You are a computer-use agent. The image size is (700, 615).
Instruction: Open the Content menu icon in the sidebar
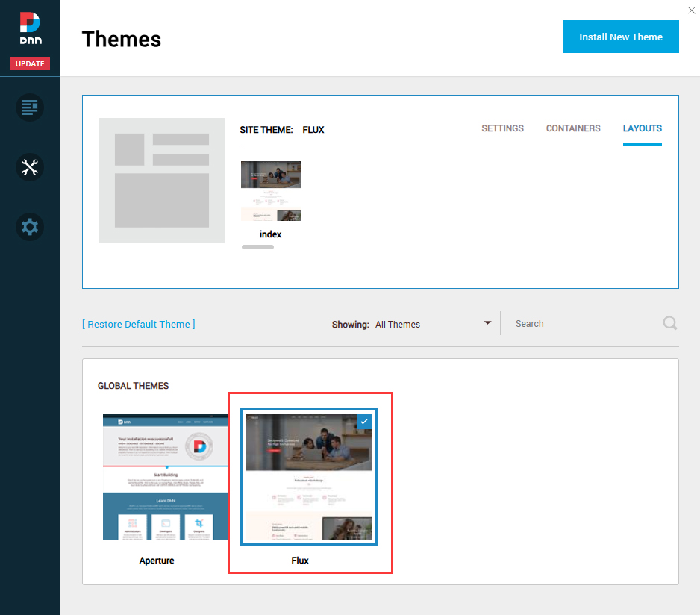coord(30,107)
